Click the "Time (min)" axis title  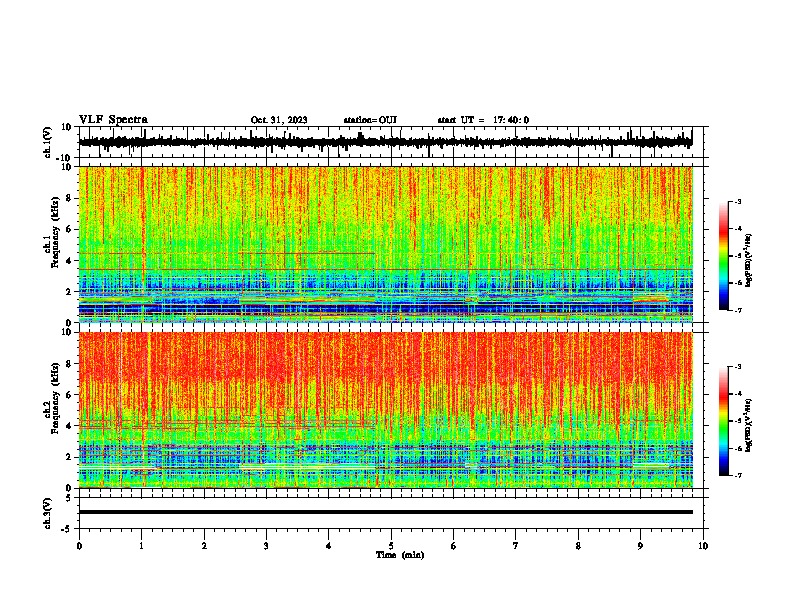click(400, 555)
